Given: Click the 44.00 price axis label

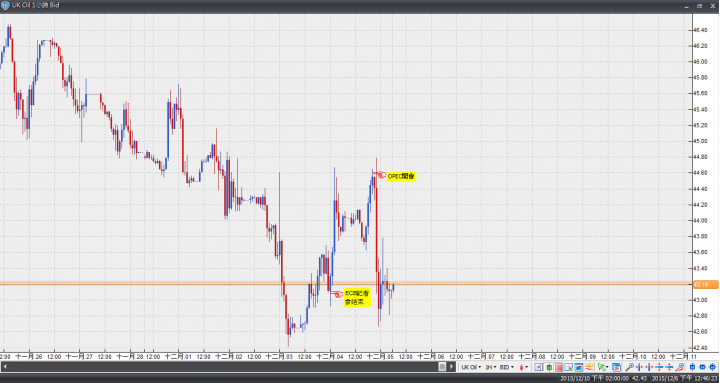Looking at the screenshot, I should (x=700, y=220).
